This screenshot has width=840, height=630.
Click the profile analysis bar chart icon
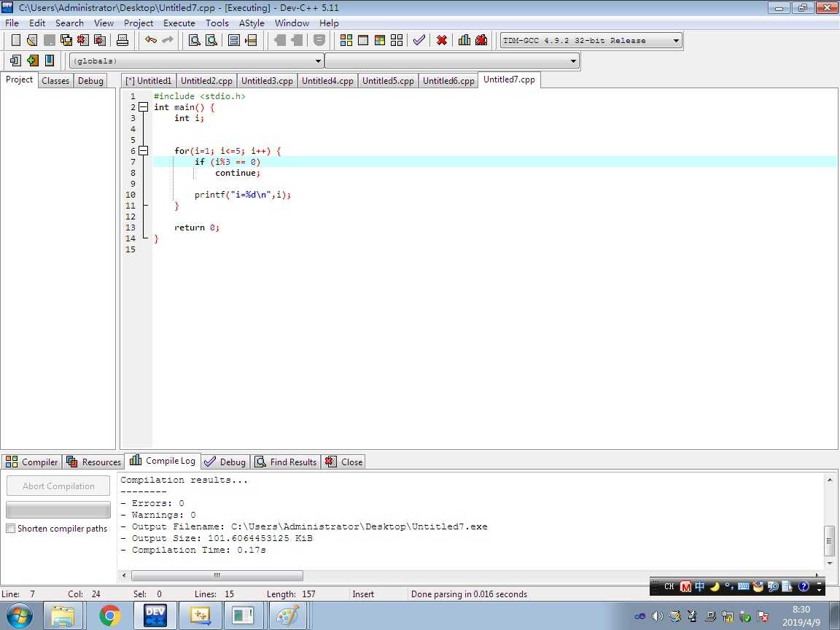click(x=464, y=40)
